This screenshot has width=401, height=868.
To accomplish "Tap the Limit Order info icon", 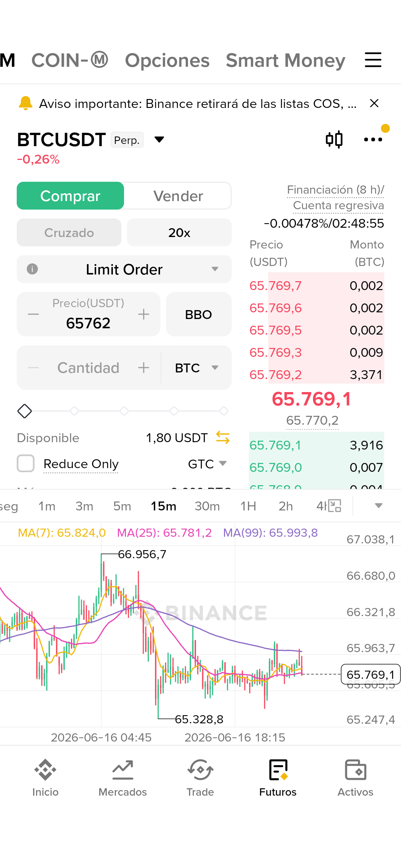I will click(32, 269).
